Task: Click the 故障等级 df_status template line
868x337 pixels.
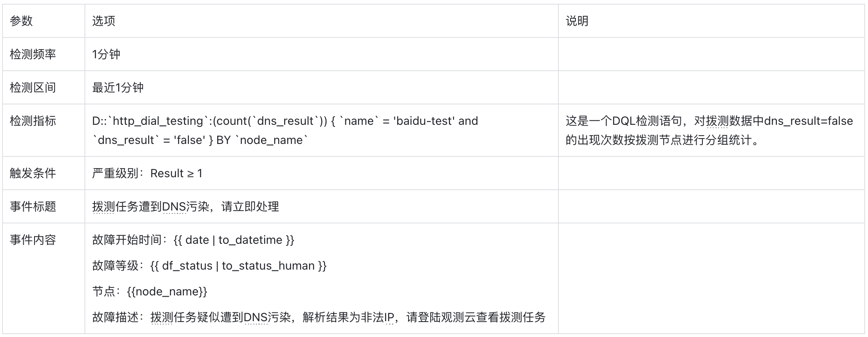Action: pyautogui.click(x=209, y=266)
